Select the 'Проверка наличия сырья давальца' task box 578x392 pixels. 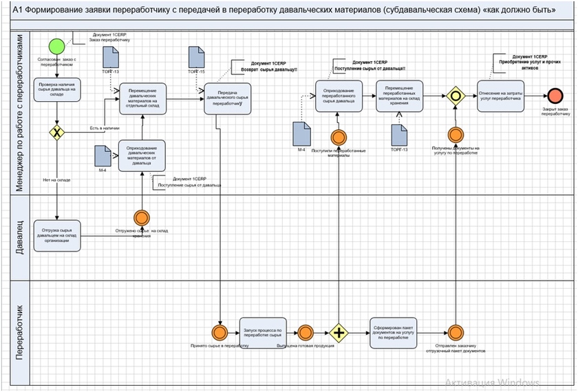pyautogui.click(x=58, y=90)
